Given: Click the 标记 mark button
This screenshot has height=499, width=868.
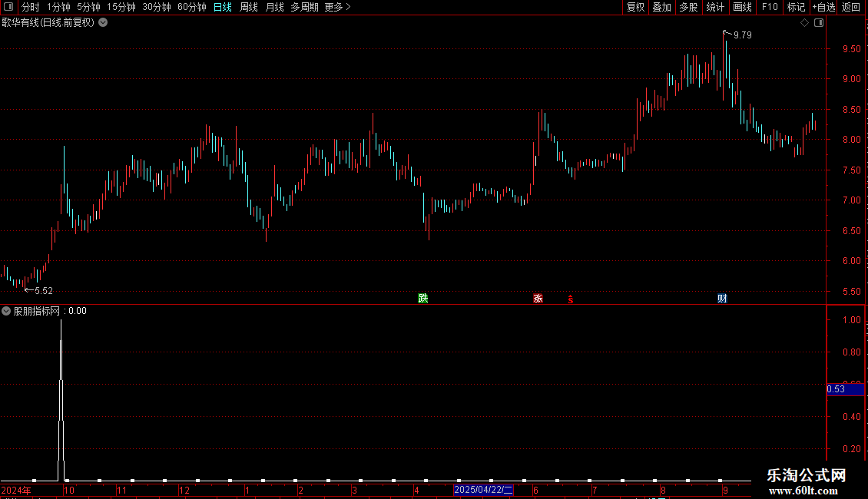Looking at the screenshot, I should pos(796,7).
